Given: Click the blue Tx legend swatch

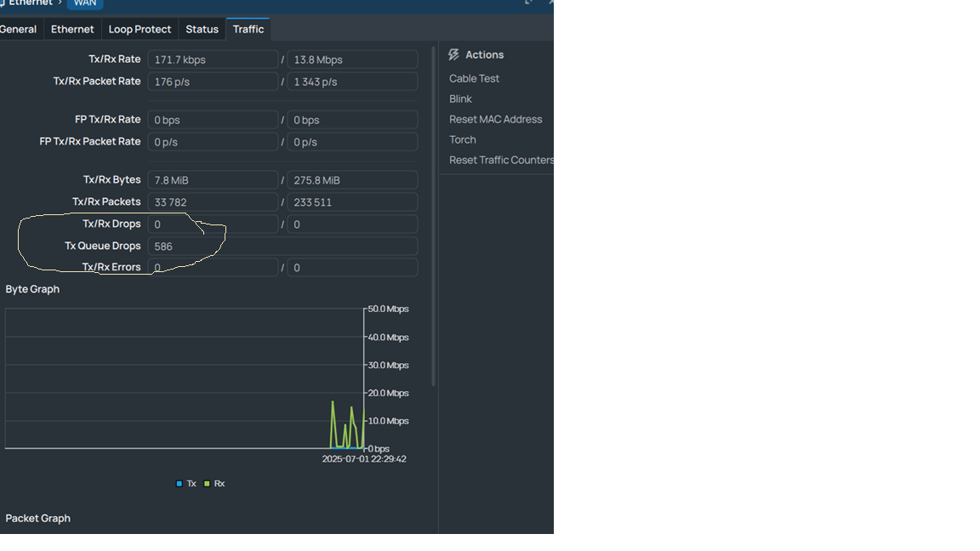Looking at the screenshot, I should [179, 484].
